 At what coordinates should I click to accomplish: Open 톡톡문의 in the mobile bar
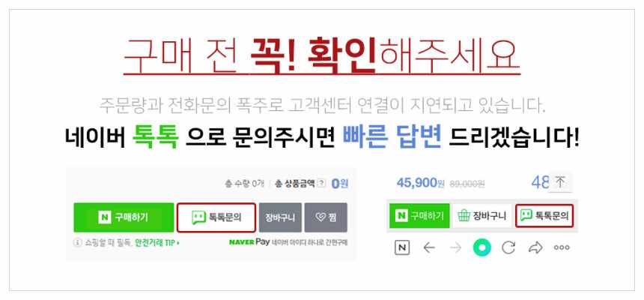point(544,215)
